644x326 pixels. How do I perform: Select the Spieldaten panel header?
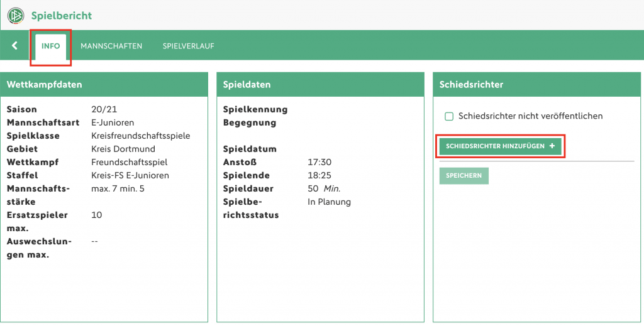pyautogui.click(x=320, y=84)
